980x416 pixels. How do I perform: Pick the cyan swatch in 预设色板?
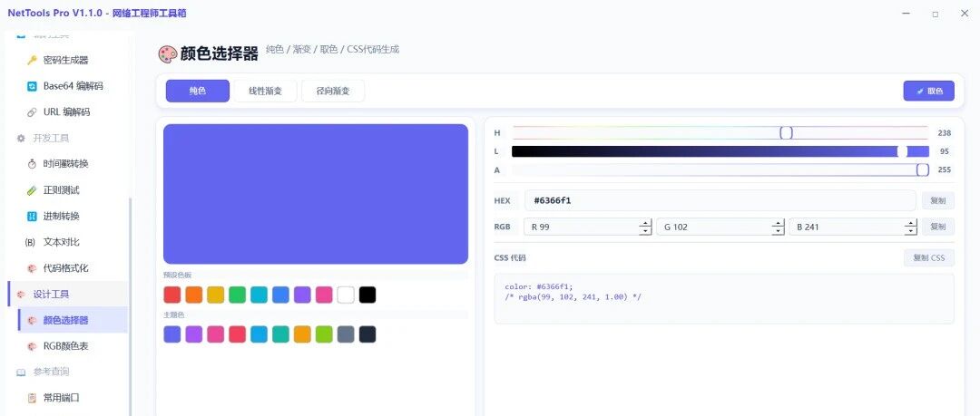tap(259, 295)
